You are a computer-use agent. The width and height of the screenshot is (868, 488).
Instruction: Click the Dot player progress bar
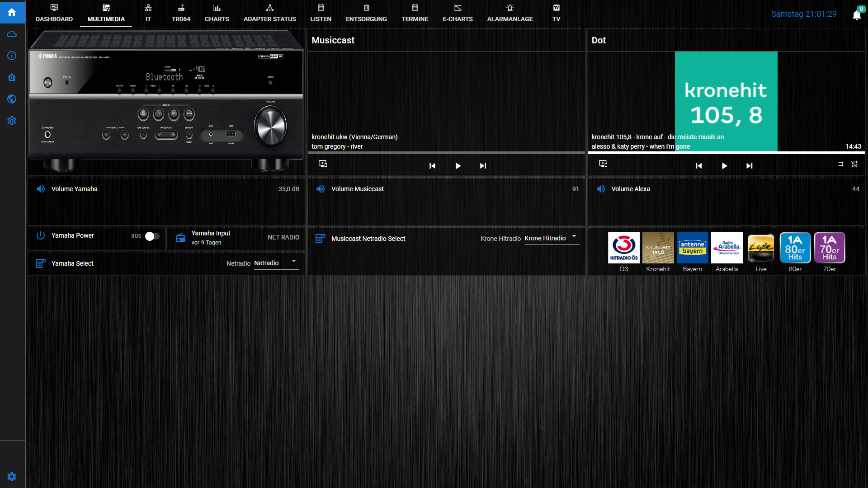point(726,153)
